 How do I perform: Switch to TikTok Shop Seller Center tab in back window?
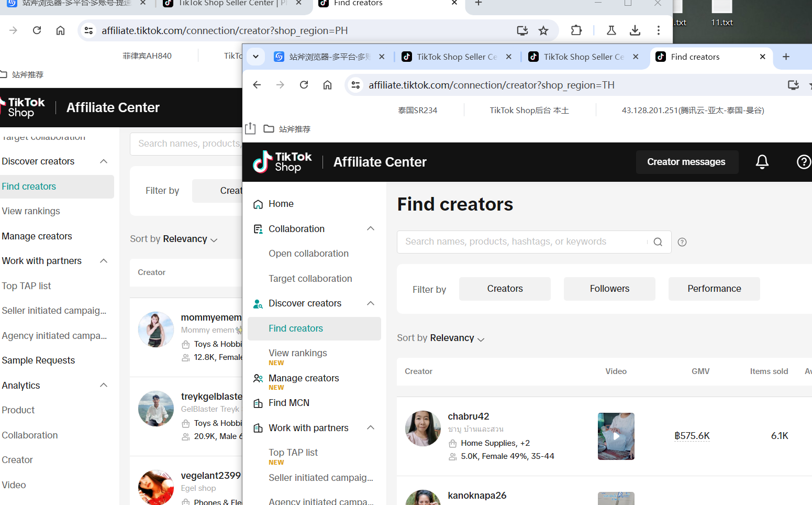231,3
